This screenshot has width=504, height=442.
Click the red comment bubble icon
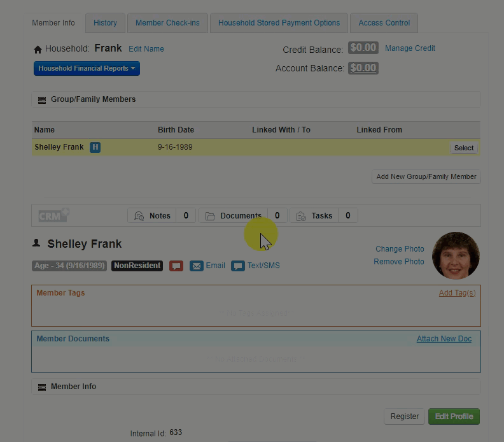point(176,266)
